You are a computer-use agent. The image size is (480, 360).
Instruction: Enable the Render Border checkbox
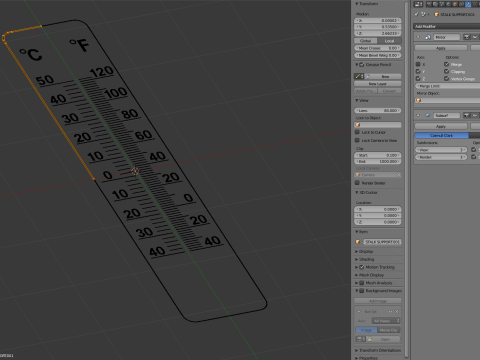357,183
